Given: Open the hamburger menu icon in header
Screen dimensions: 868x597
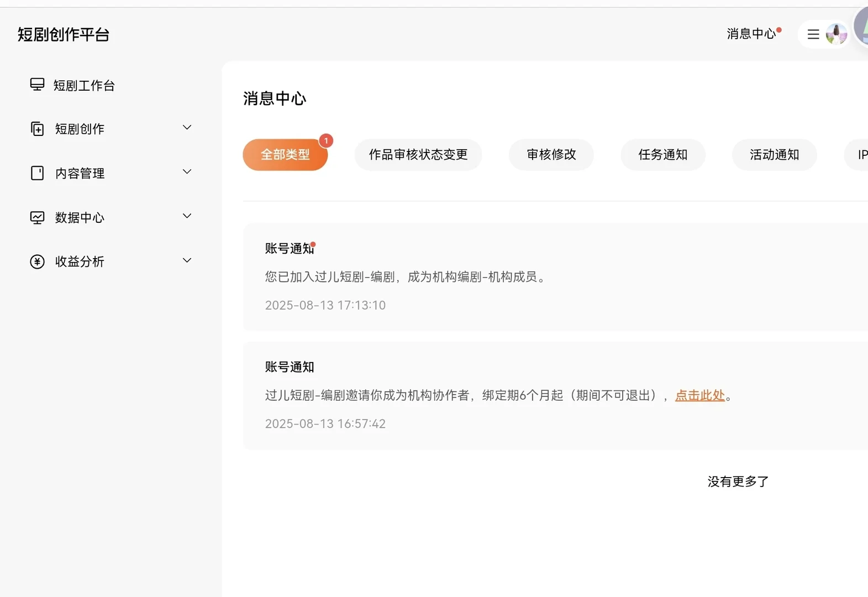Looking at the screenshot, I should tap(813, 34).
